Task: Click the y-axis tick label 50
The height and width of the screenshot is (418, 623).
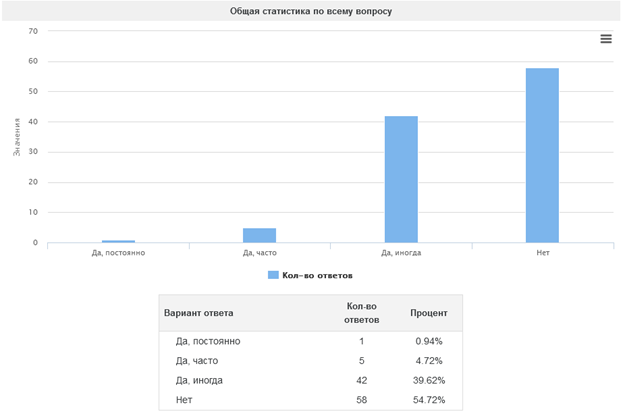Action: 33,91
